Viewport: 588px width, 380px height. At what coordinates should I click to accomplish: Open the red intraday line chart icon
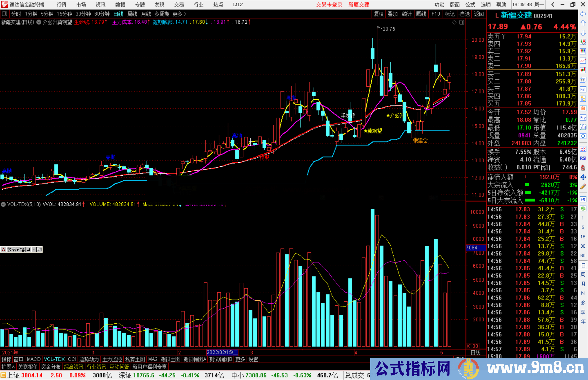(583, 61)
